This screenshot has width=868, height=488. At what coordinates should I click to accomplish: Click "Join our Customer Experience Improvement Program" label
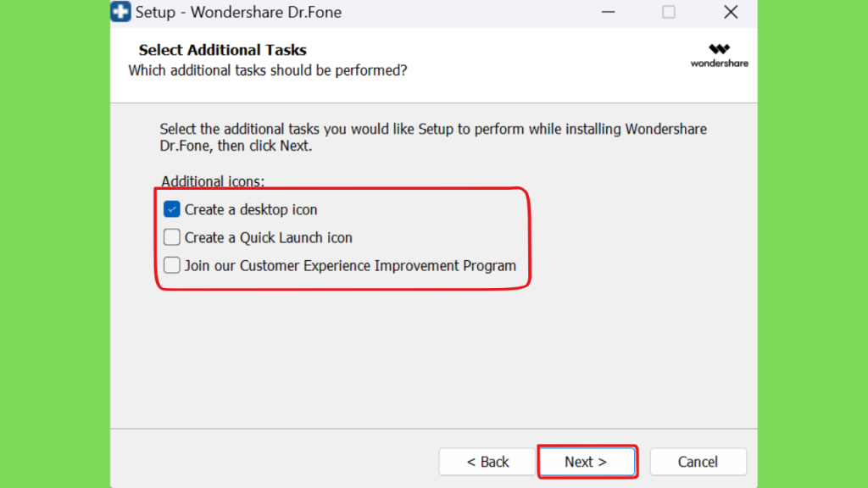click(x=350, y=265)
